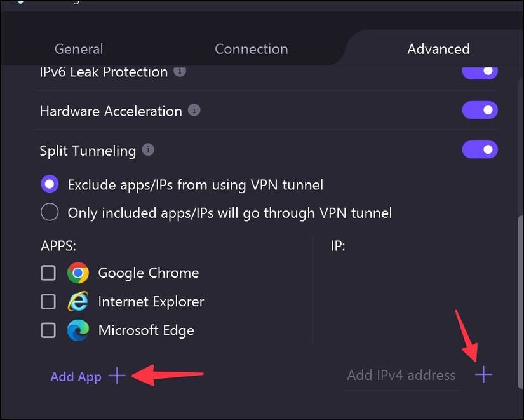The image size is (524, 420).
Task: Disable the Hardware Acceleration toggle
Action: click(x=480, y=110)
